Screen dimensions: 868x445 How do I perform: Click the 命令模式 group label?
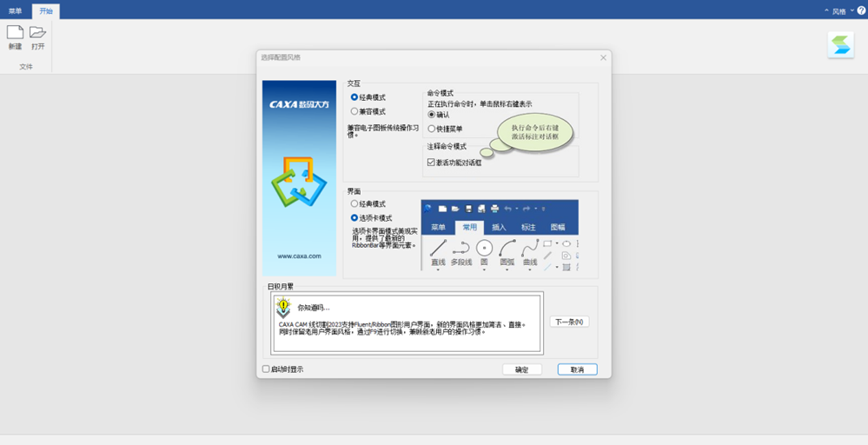tap(441, 93)
